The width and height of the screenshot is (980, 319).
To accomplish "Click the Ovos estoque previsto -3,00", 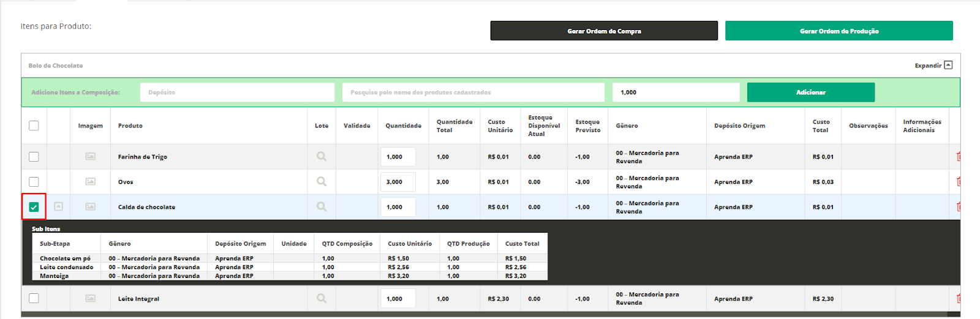I will [582, 182].
